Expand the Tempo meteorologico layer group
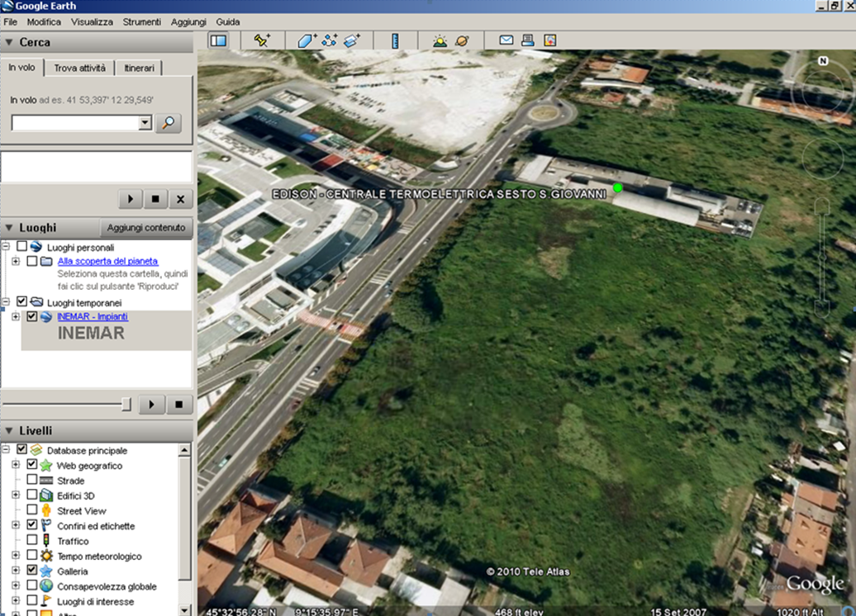Viewport: 856px width, 616px height. [x=16, y=556]
